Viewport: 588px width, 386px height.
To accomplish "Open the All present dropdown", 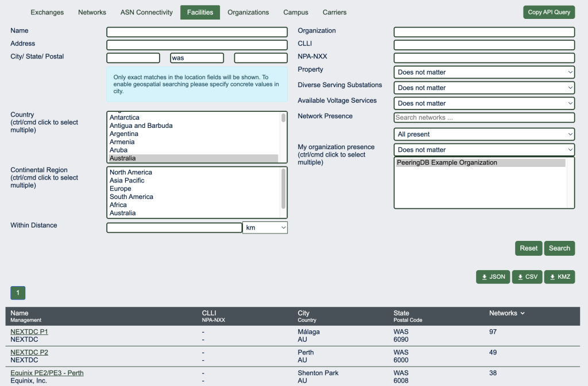I will pos(484,134).
